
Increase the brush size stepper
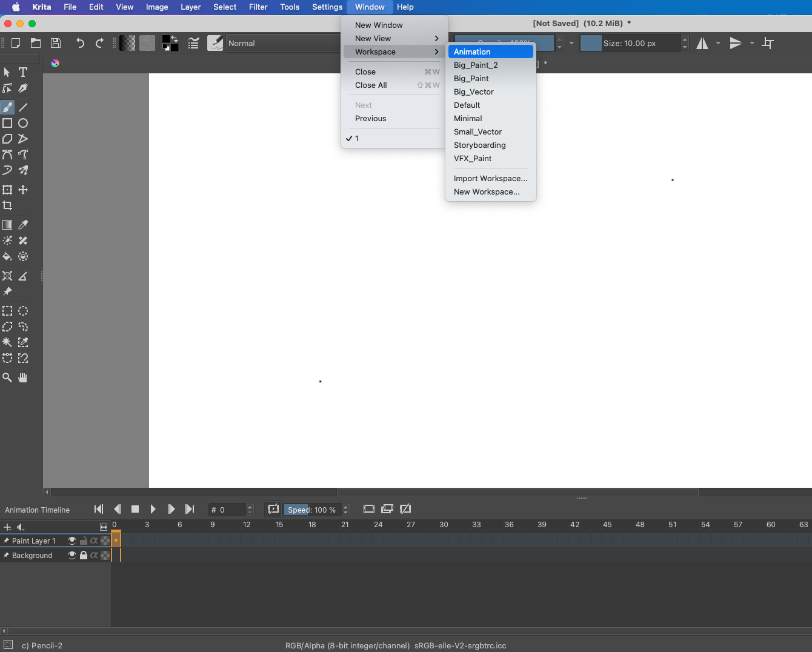coord(685,39)
